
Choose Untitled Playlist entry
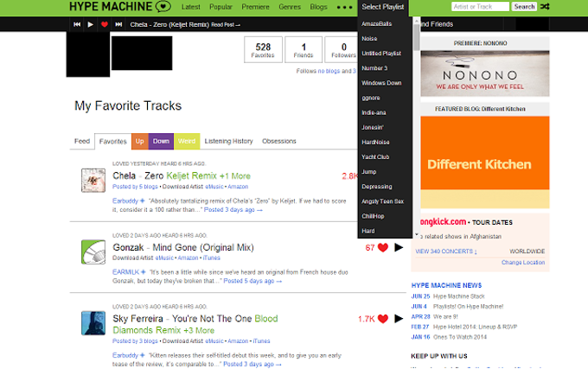(x=381, y=54)
